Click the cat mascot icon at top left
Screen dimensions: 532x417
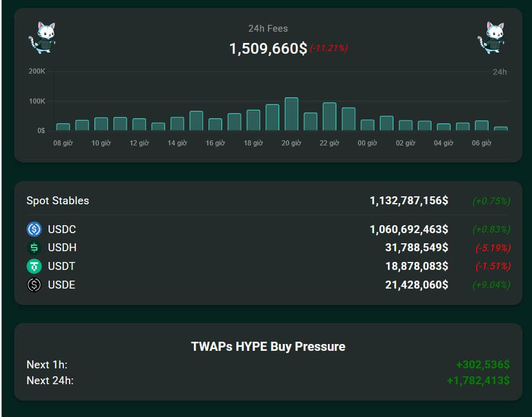(x=42, y=37)
